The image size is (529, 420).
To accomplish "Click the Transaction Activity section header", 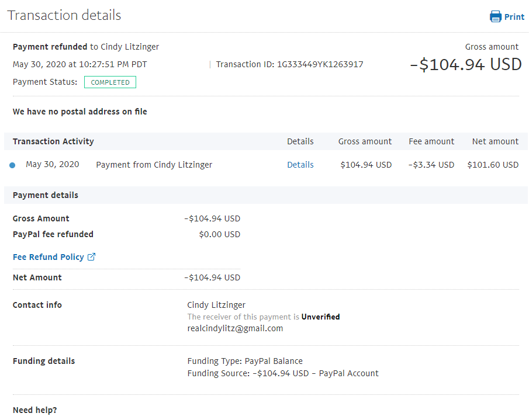I will 53,141.
